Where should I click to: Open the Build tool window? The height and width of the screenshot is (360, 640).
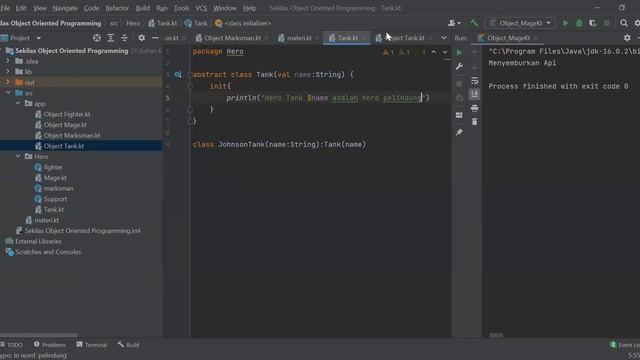pos(128,345)
